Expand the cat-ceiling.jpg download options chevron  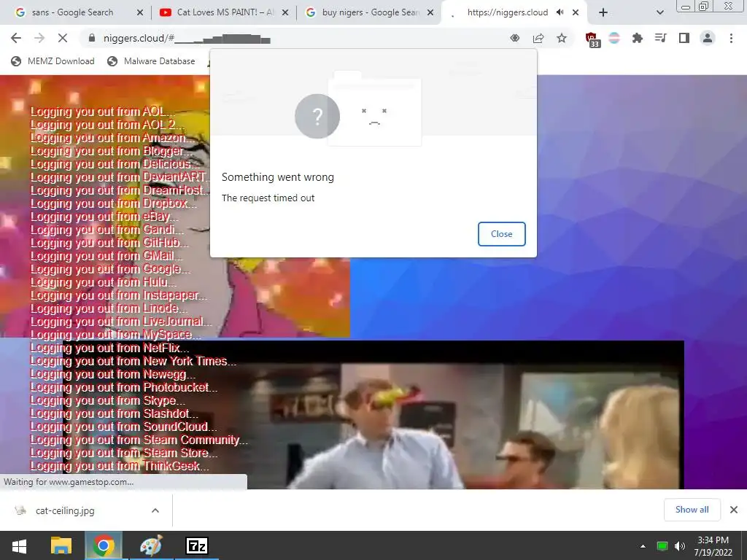[x=155, y=510]
